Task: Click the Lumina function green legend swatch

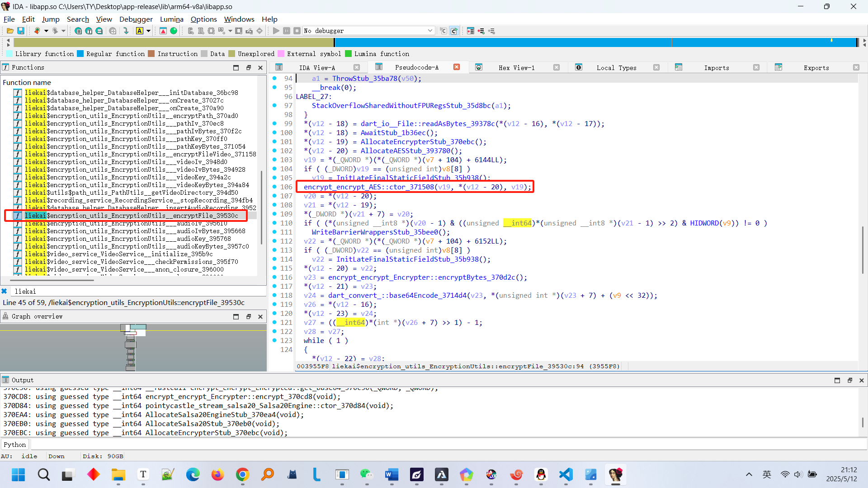Action: (348, 54)
